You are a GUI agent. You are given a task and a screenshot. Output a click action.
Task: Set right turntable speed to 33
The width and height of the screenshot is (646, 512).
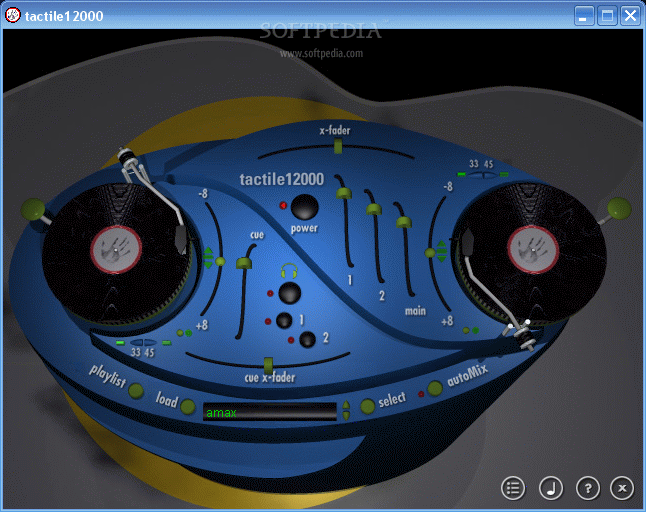tap(476, 175)
